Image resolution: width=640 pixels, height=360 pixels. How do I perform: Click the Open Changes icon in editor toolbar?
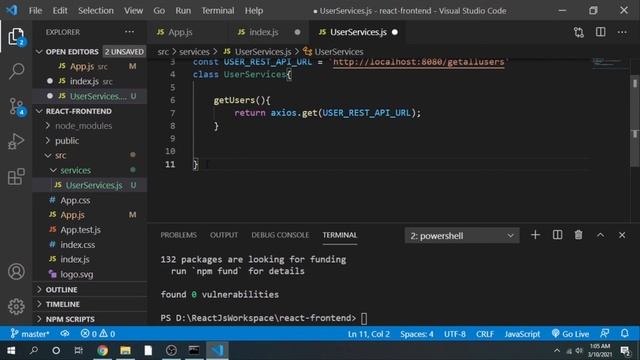(579, 32)
